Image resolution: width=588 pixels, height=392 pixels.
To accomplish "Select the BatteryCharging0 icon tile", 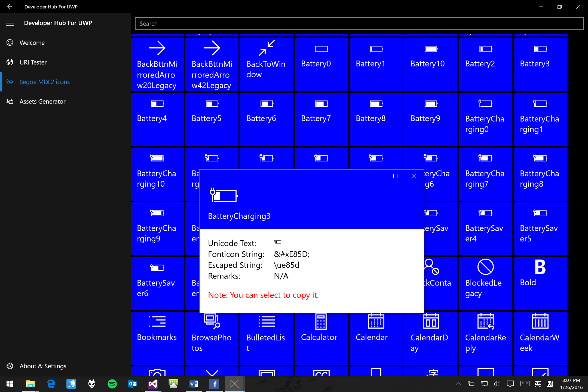I will pyautogui.click(x=485, y=119).
